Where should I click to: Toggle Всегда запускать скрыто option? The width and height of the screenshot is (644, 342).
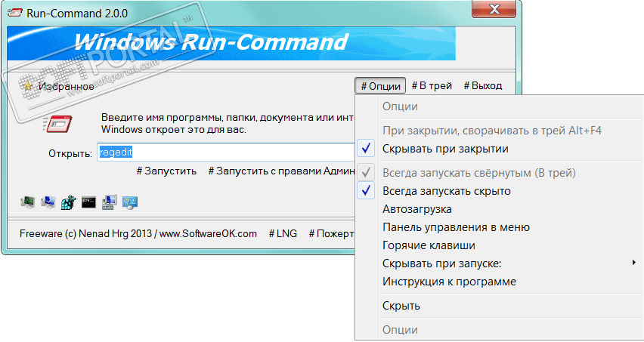coord(500,191)
